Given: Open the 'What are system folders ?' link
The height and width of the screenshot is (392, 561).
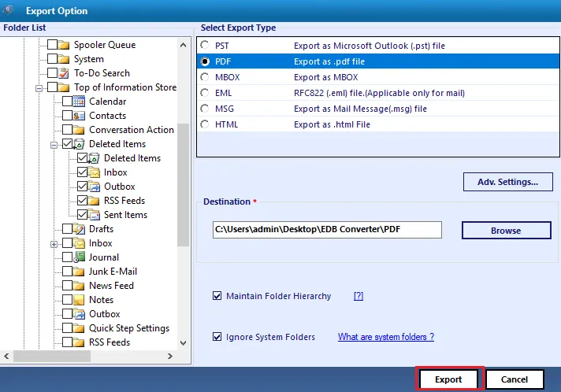Looking at the screenshot, I should (x=385, y=337).
